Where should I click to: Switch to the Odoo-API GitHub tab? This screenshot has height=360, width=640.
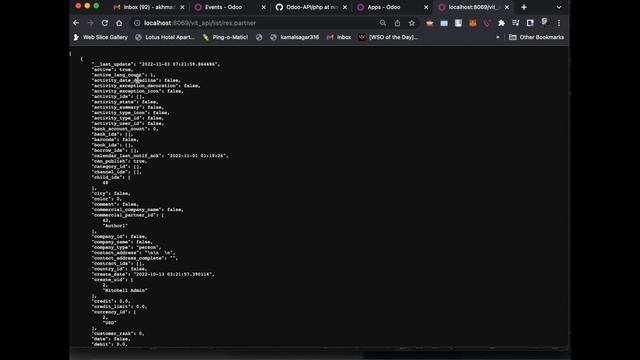[312, 7]
